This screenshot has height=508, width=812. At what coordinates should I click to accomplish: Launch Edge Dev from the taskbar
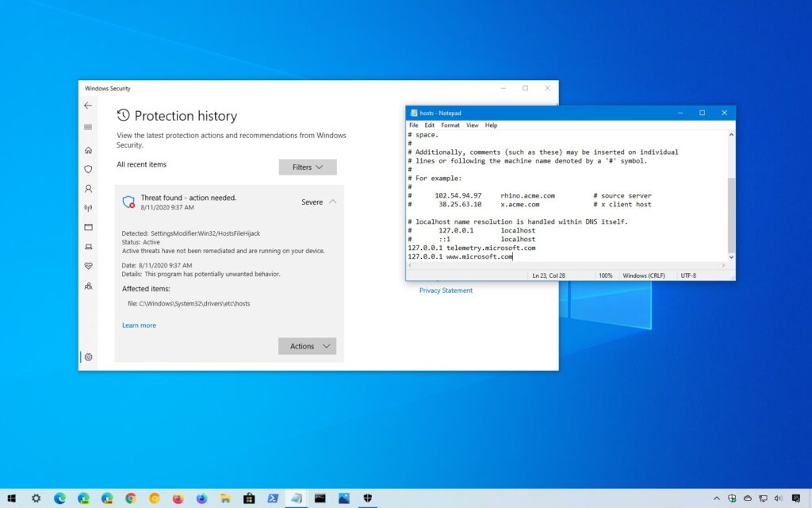click(x=83, y=498)
